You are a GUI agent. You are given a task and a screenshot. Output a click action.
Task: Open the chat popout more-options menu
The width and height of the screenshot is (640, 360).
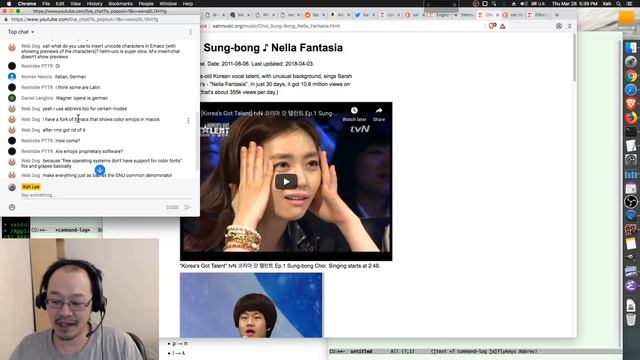[190, 32]
